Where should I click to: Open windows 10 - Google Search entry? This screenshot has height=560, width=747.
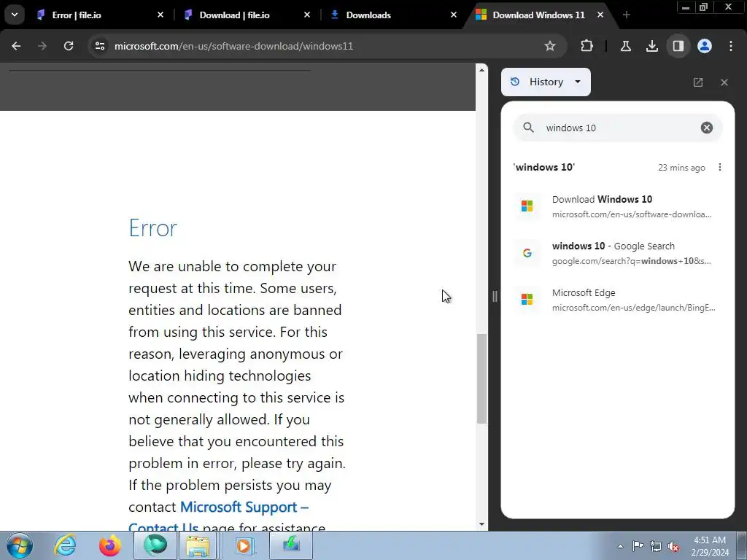coord(617,253)
